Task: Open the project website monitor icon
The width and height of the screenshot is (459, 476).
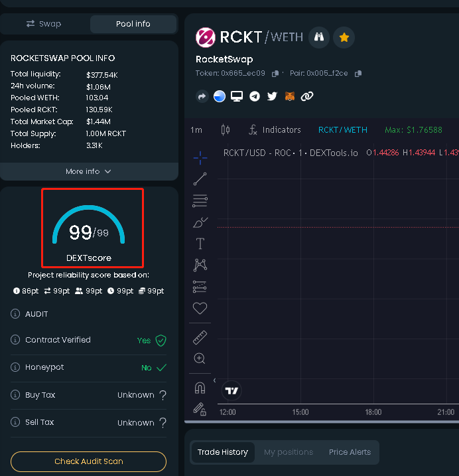Action: (237, 96)
